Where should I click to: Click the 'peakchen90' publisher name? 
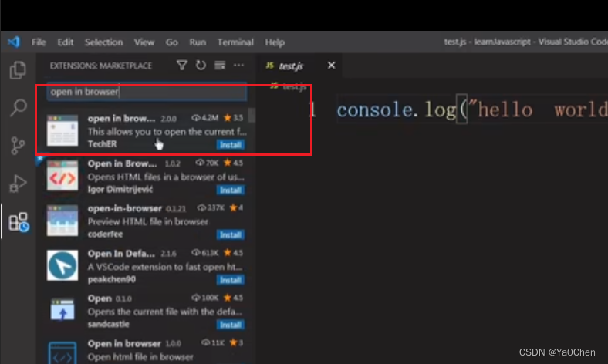(x=112, y=279)
